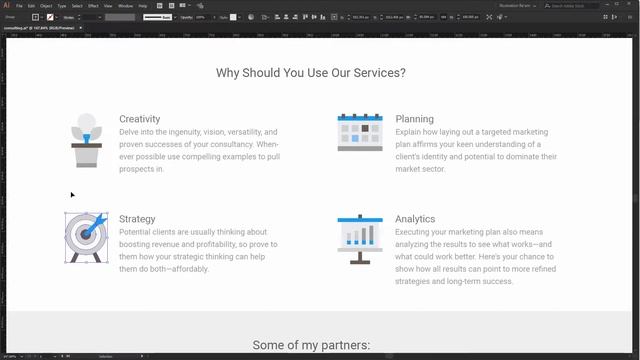Open the Object menu
640x360 pixels.
pos(46,6)
